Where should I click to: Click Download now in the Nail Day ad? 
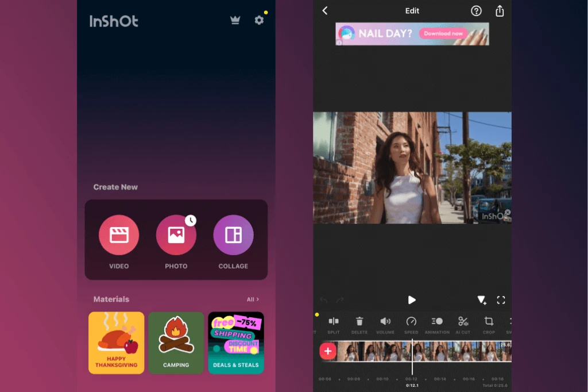tap(443, 33)
